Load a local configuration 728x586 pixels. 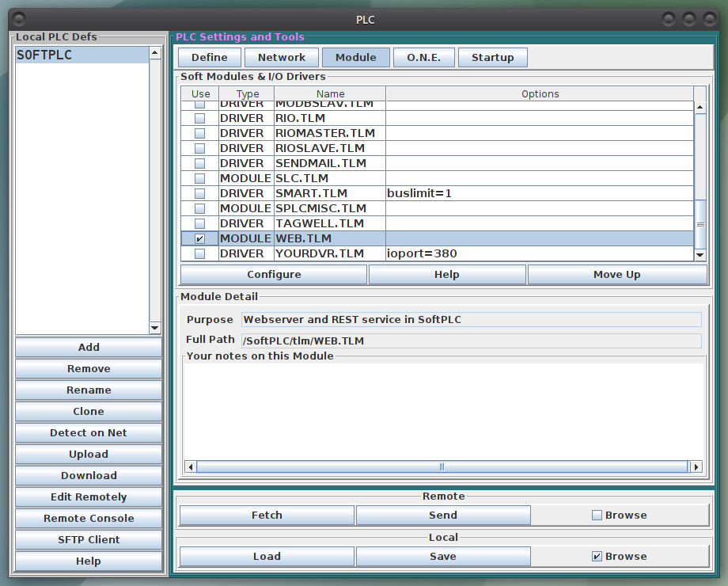click(267, 556)
